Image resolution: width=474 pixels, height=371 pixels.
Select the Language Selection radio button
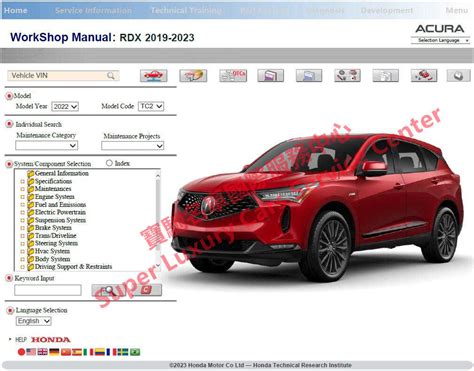(10, 310)
